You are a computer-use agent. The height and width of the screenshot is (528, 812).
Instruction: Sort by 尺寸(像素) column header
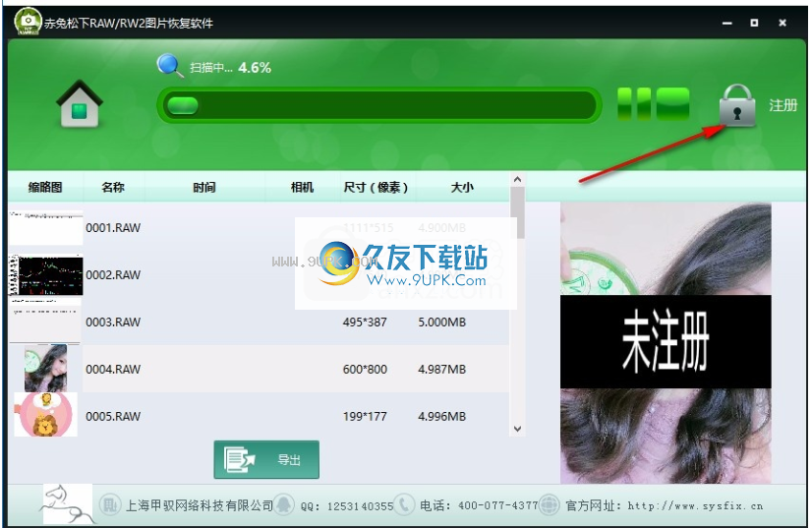[376, 187]
